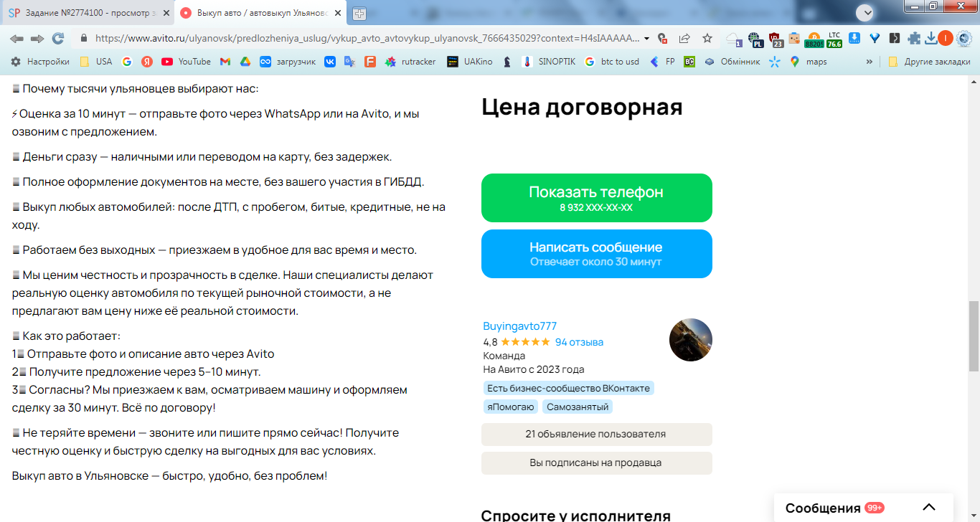
Task: Click the blue Написать сообщение button
Action: point(597,254)
